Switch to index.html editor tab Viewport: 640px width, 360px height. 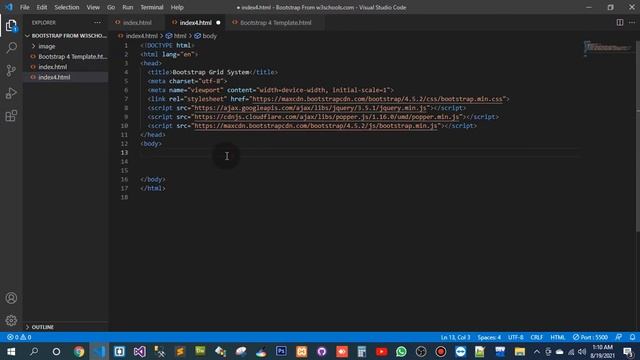(x=137, y=22)
